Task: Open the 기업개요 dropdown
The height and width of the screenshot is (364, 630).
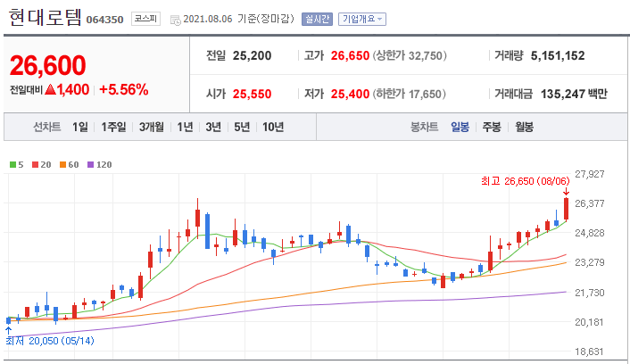Action: 362,19
